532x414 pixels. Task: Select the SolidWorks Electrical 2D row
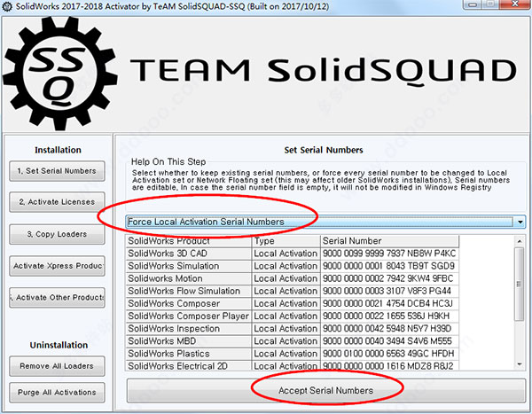[x=292, y=366]
